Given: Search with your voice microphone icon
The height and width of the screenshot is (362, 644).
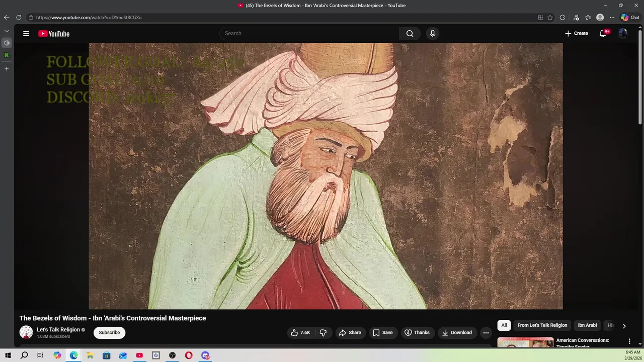Looking at the screenshot, I should pyautogui.click(x=432, y=33).
